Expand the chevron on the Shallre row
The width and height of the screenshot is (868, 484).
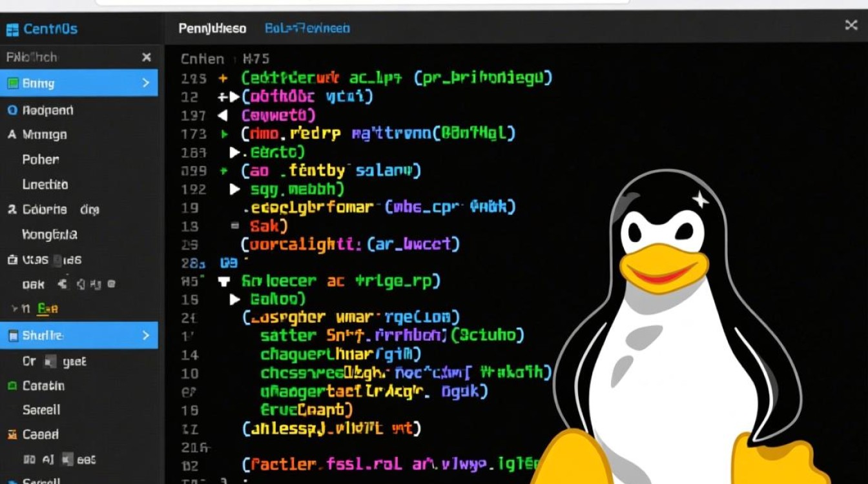pos(146,336)
